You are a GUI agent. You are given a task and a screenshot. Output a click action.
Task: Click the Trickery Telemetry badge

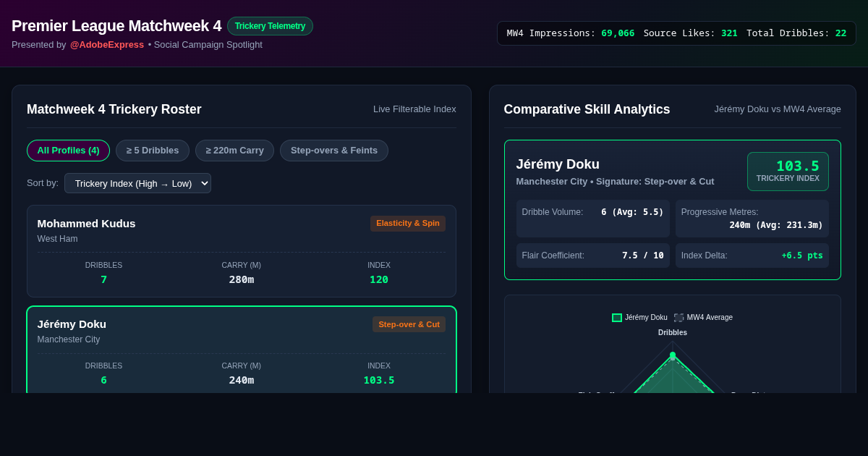pos(270,26)
